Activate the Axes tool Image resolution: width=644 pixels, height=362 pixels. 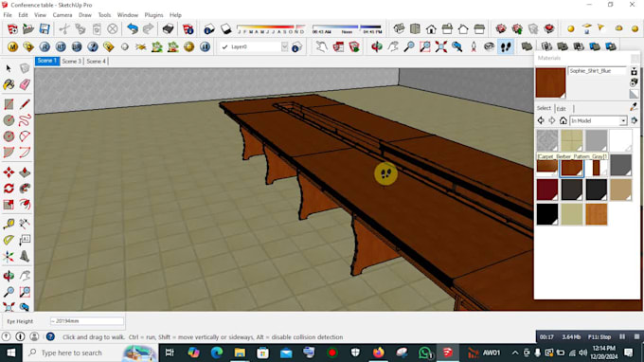tap(9, 257)
